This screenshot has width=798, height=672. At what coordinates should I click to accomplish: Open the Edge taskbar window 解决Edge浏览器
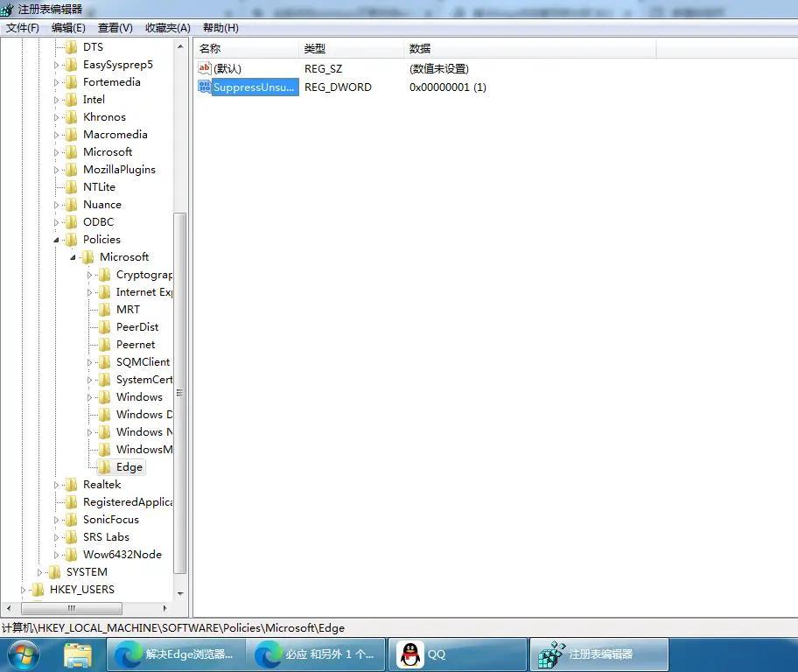pyautogui.click(x=174, y=654)
